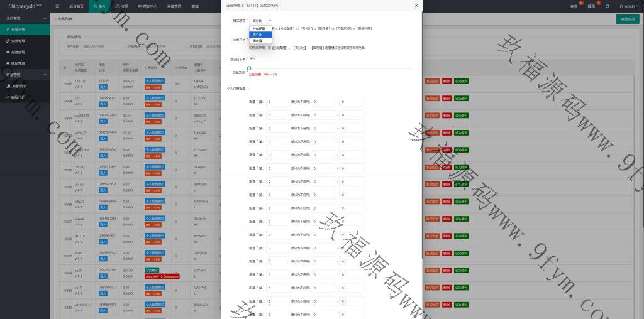Image resolution: width=644 pixels, height=319 pixels.
Task: Open 系统管理 in top navigation
Action: (174, 6)
